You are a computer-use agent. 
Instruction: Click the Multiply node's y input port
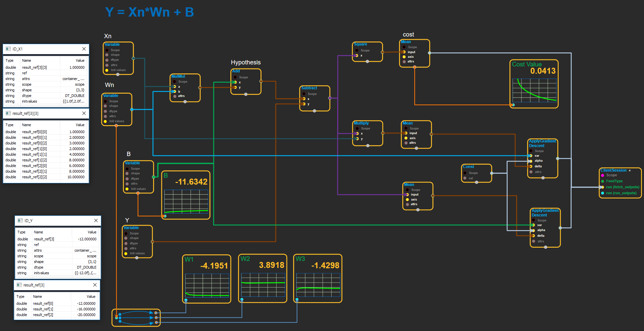357,139
